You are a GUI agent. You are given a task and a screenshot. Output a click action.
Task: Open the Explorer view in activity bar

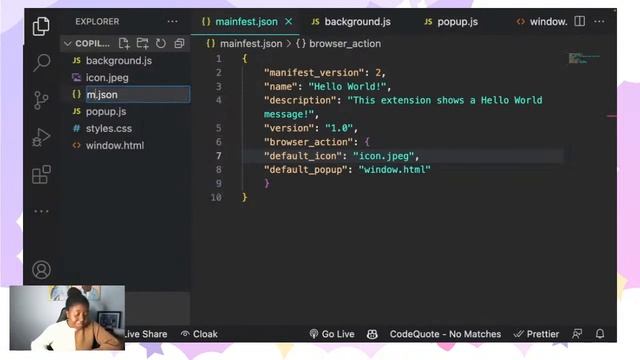(x=41, y=26)
